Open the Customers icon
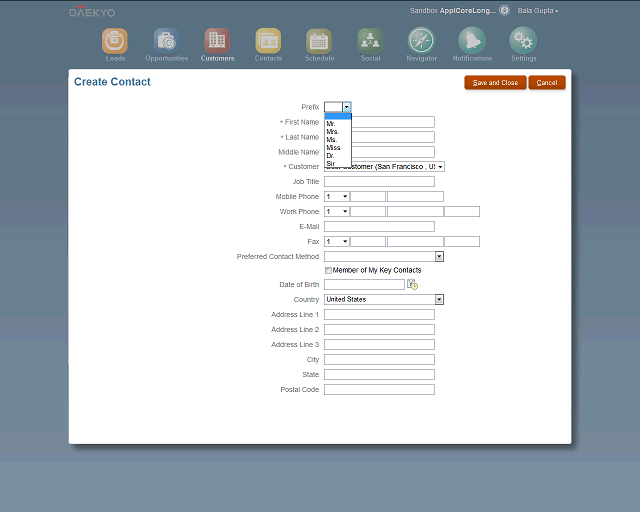The height and width of the screenshot is (512, 640). (x=217, y=40)
